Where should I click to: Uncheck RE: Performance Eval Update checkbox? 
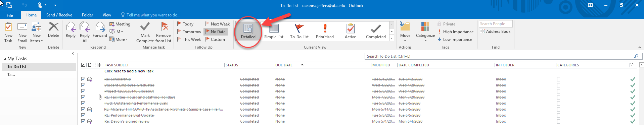pyautogui.click(x=83, y=116)
